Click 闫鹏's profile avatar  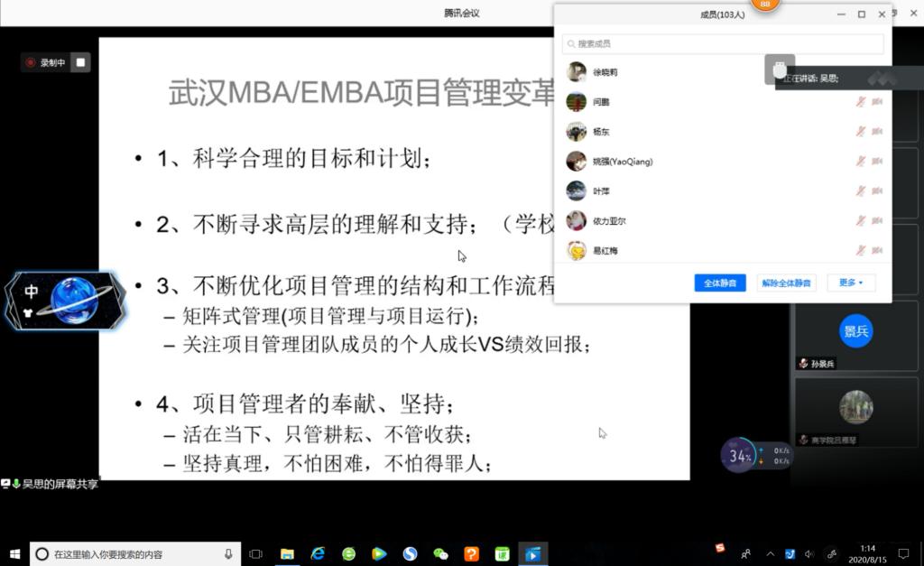577,102
